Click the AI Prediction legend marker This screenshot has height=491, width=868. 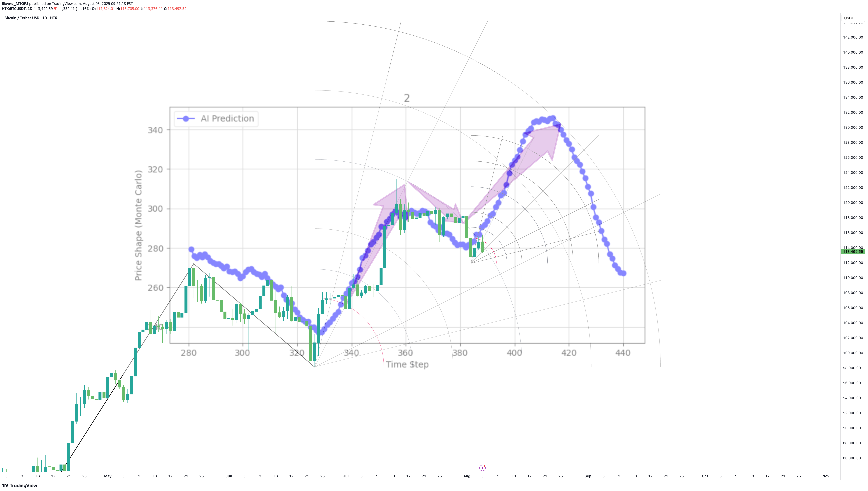click(186, 119)
